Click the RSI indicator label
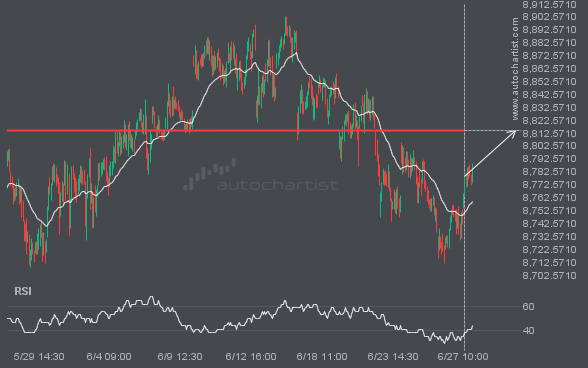This screenshot has height=368, width=588. 23,291
